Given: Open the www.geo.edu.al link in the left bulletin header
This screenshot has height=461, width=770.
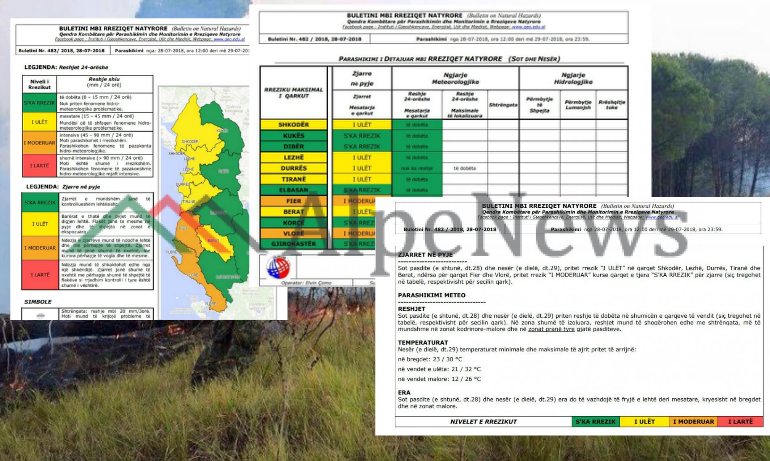Looking at the screenshot, I should pos(228,39).
